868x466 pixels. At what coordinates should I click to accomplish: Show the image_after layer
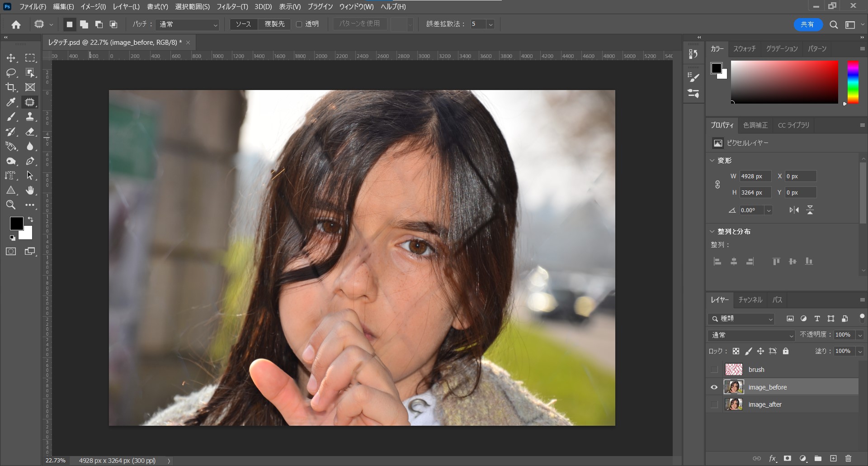(714, 404)
